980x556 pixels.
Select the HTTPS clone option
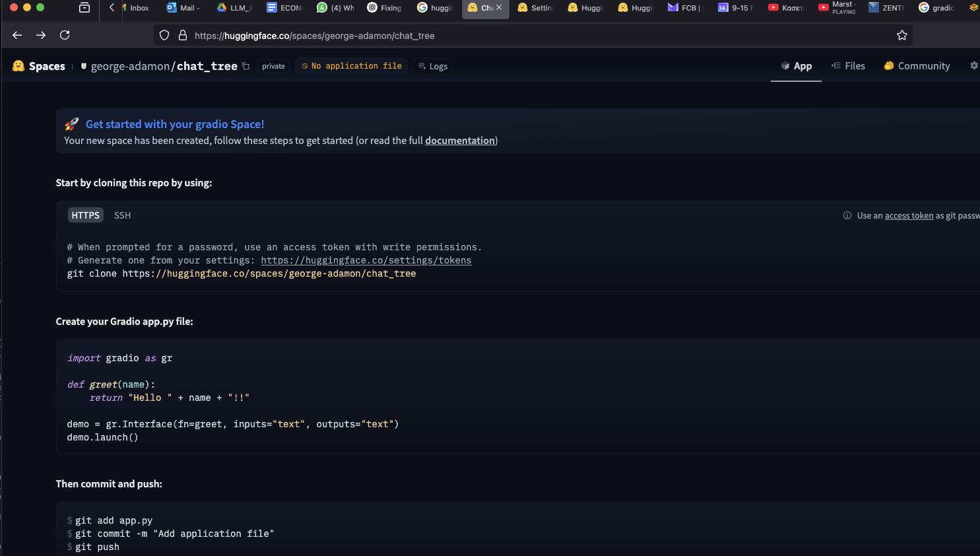[x=86, y=215]
